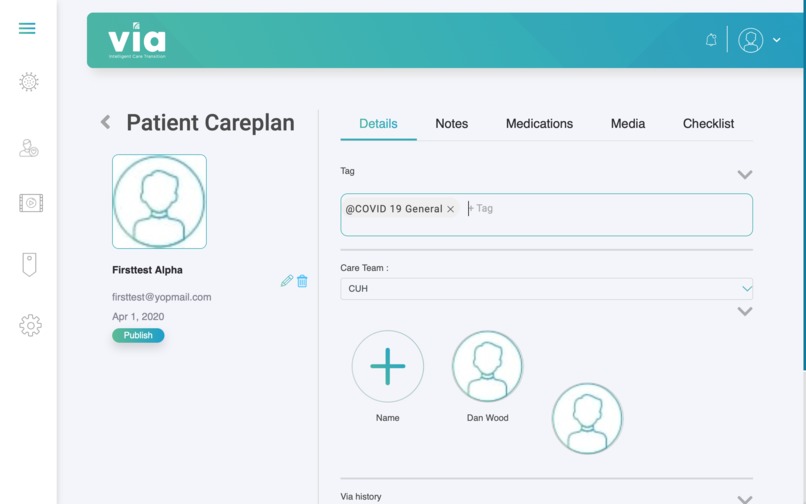The image size is (806, 504).
Task: Click the Patient Careplan heading
Action: tap(211, 123)
